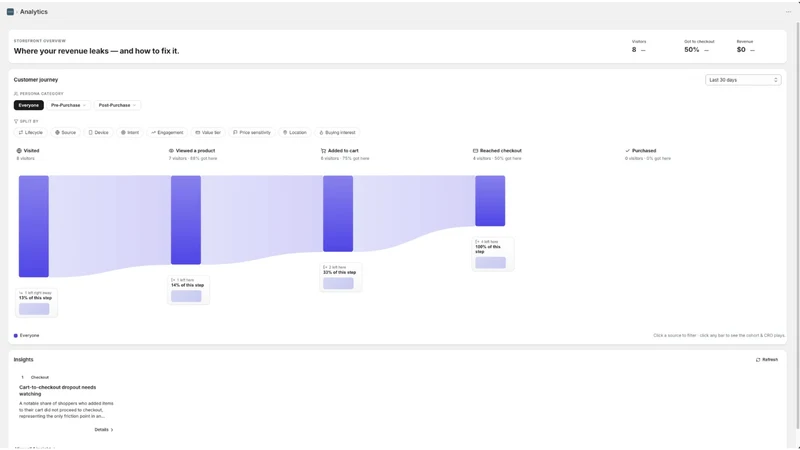Click the lavender swatch in the 13% card
The image size is (800, 450).
click(34, 309)
